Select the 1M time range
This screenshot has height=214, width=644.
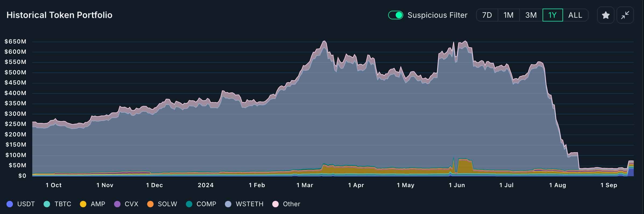point(508,15)
